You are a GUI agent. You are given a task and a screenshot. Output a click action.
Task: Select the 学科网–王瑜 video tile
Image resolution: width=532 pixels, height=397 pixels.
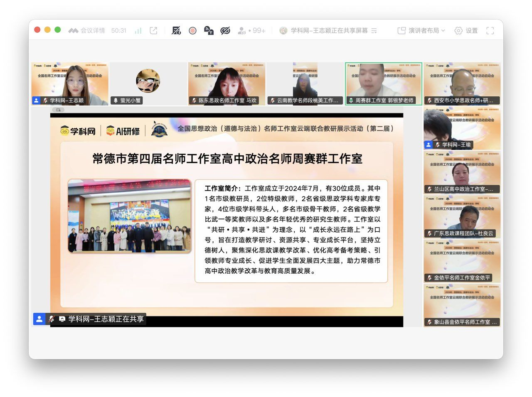coord(462,128)
